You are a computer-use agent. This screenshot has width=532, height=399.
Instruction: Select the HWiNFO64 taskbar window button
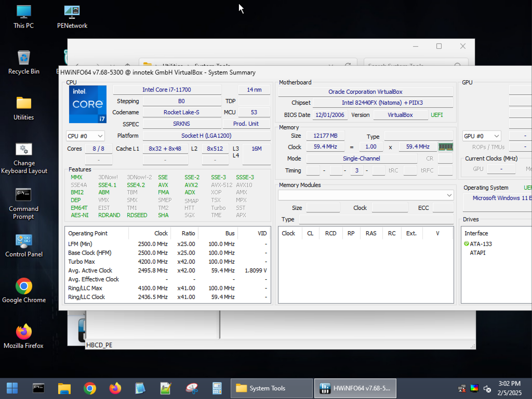(355, 388)
